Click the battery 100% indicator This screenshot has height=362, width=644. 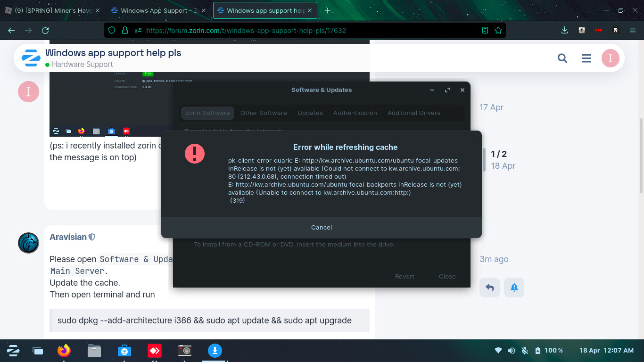point(549,351)
